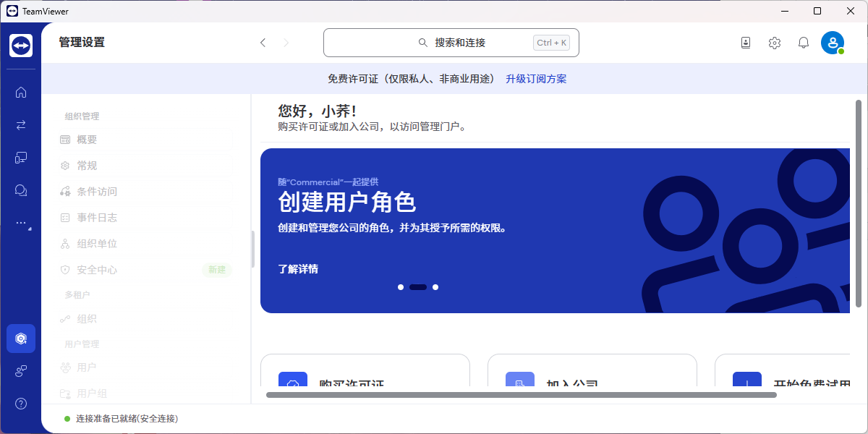Open the More (three dots) sidebar menu
Viewport: 868px width, 434px height.
[21, 223]
